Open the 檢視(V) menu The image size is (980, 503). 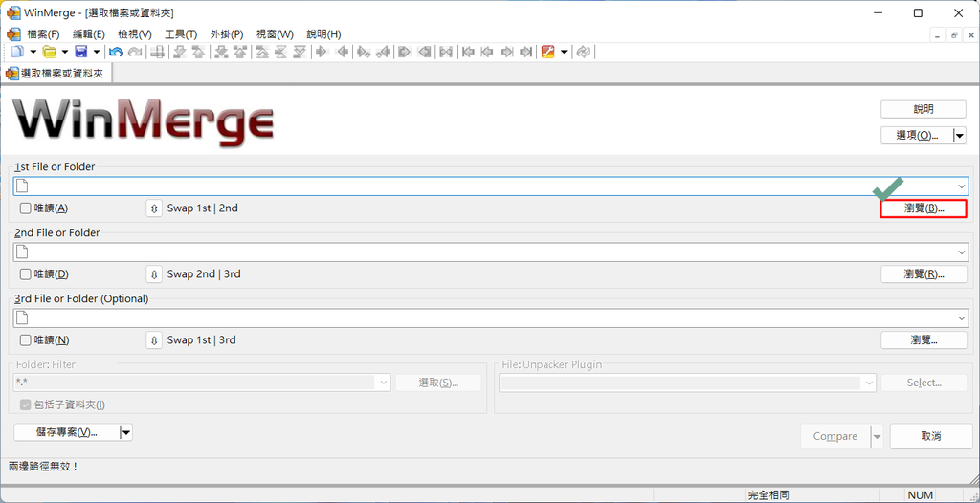[135, 34]
